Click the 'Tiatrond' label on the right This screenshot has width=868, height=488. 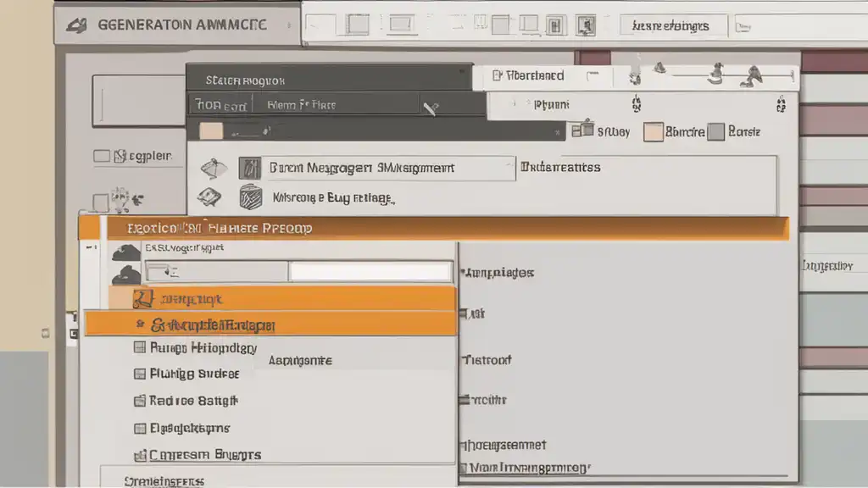coord(487,360)
